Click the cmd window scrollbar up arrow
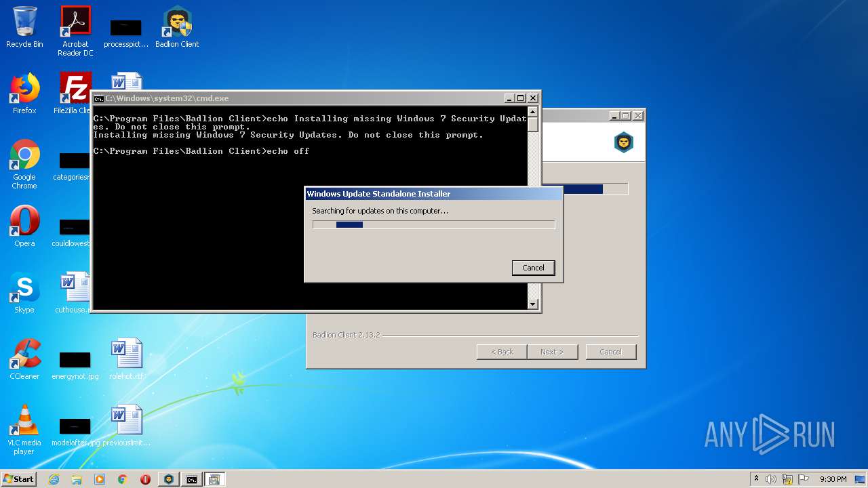 click(x=533, y=112)
